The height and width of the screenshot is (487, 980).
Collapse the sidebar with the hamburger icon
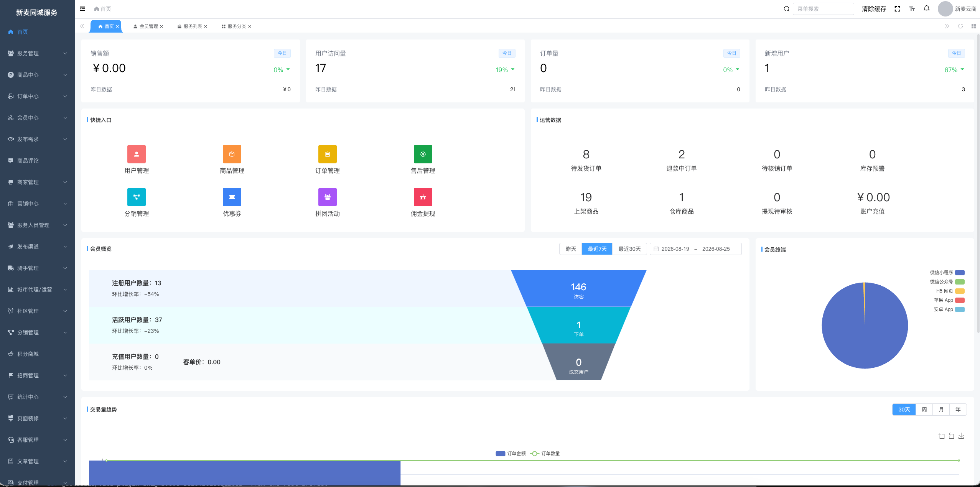click(82, 9)
